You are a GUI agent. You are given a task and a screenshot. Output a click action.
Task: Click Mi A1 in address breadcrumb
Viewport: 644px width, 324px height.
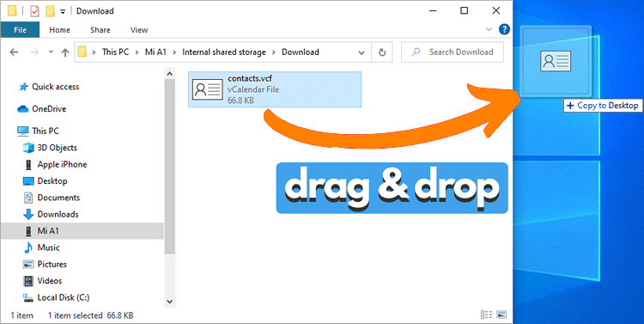pyautogui.click(x=155, y=52)
